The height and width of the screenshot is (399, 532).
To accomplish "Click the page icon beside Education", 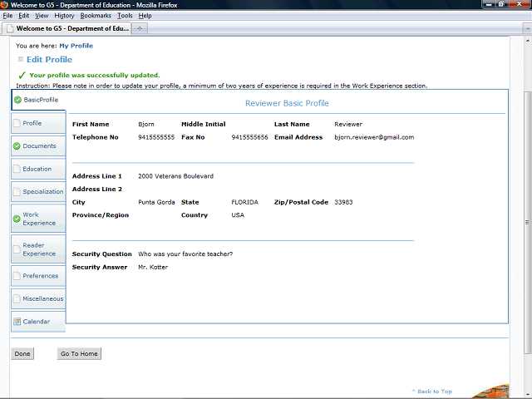I will pos(17,169).
